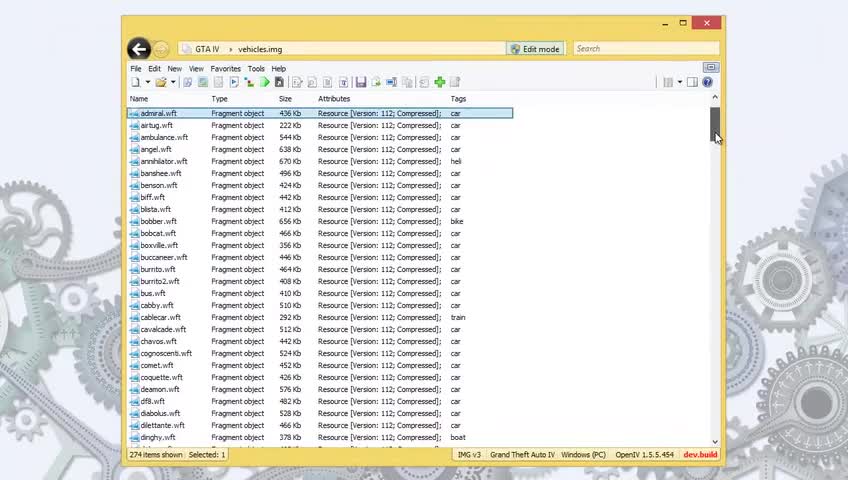
Task: Click into the Search field
Action: point(646,49)
